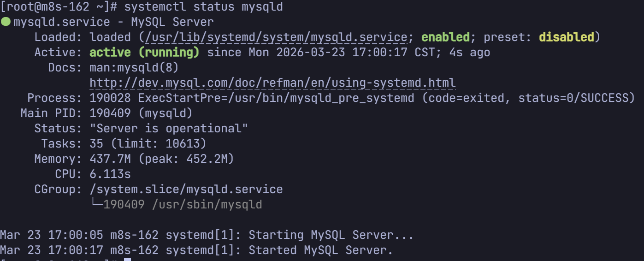Screen dimensions: 644x261
Task: Click the "active (running)" status text
Action: click(x=144, y=52)
